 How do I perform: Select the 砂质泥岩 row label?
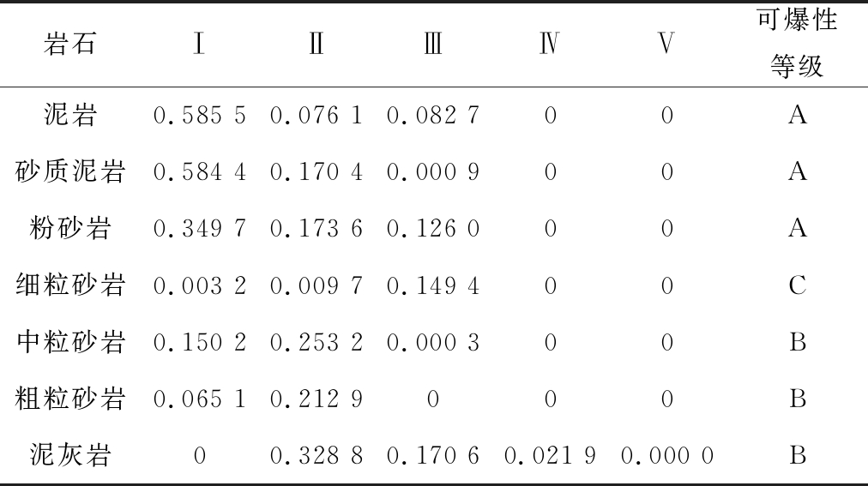pos(70,172)
